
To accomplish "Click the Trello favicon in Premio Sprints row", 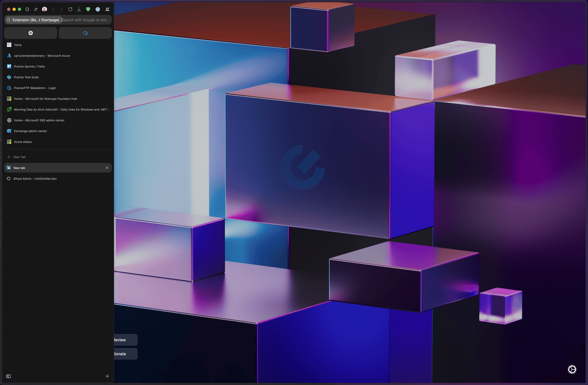I will pos(9,66).
